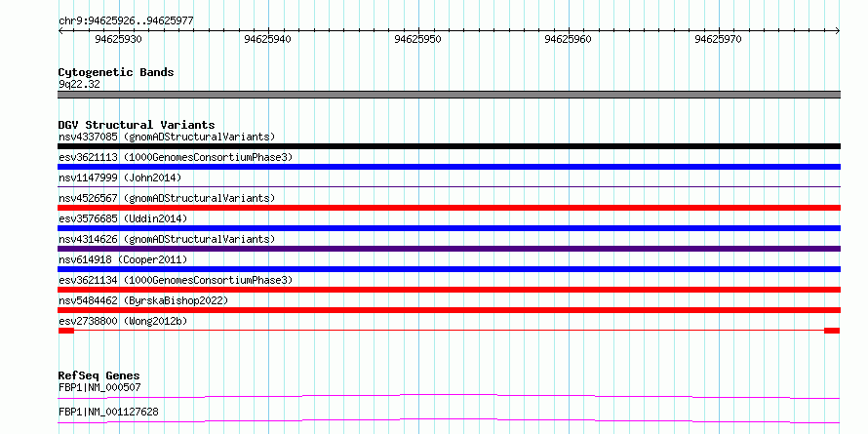Click ruler position 94625970
The image size is (868, 434).
[718, 39]
